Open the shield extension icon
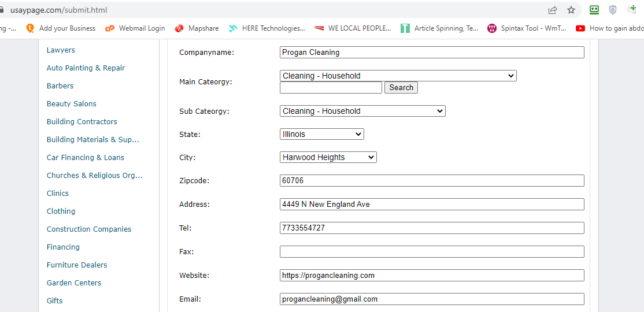The width and height of the screenshot is (644, 312). (613, 10)
